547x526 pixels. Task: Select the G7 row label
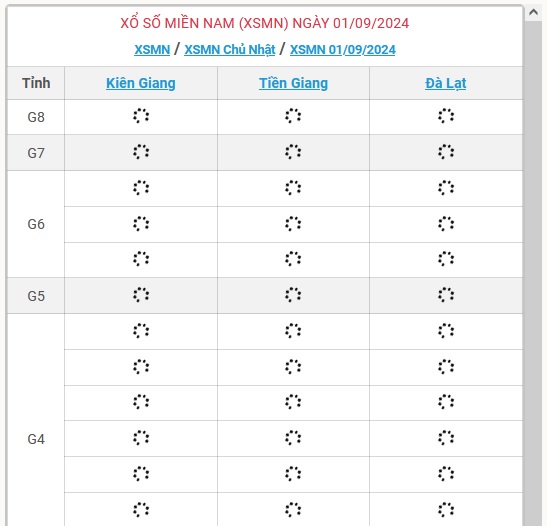tap(36, 153)
